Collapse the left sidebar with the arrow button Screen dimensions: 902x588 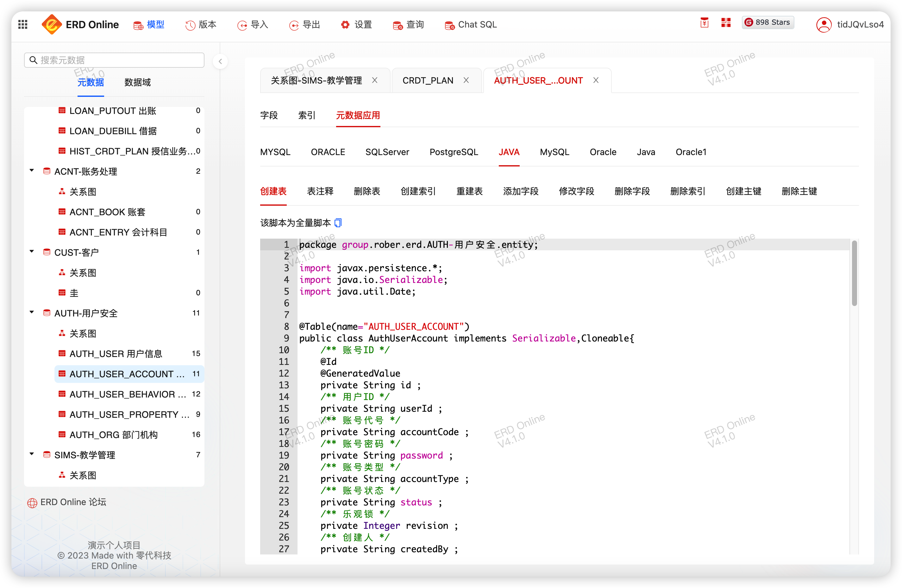pos(220,61)
